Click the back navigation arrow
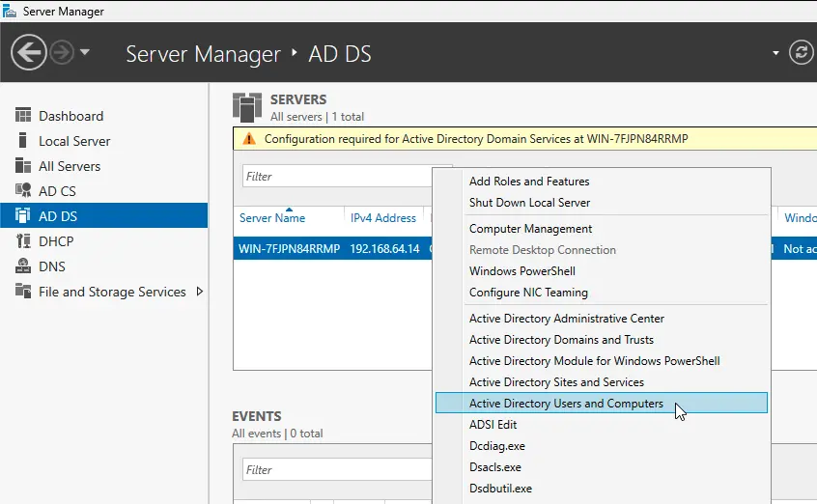The image size is (817, 504). tap(29, 52)
